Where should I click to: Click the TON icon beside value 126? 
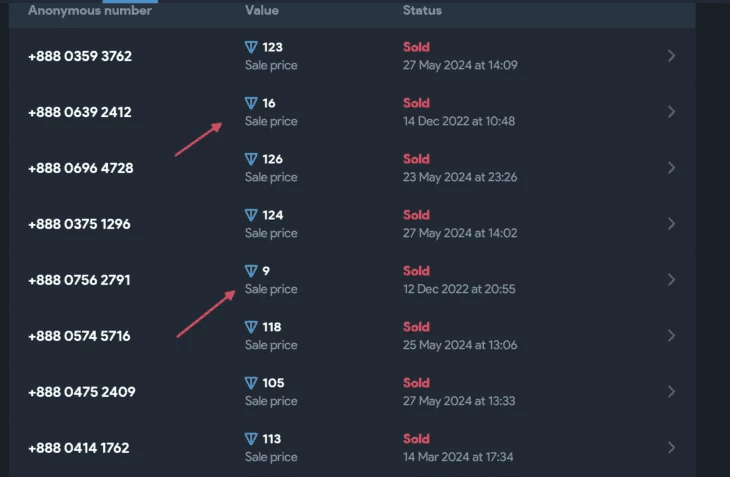point(251,159)
